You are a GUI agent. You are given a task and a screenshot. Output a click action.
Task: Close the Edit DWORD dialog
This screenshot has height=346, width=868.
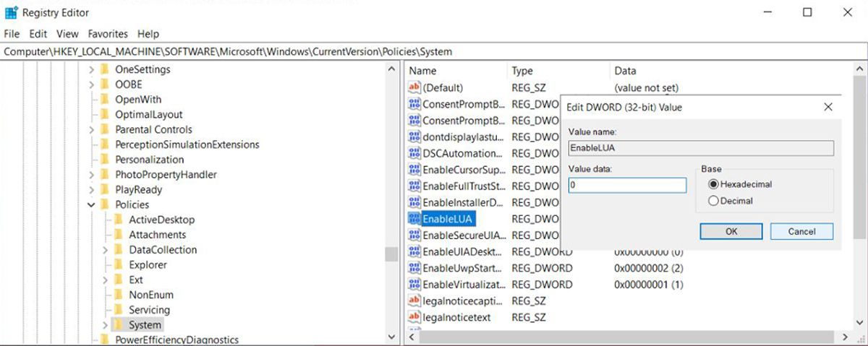[x=828, y=107]
